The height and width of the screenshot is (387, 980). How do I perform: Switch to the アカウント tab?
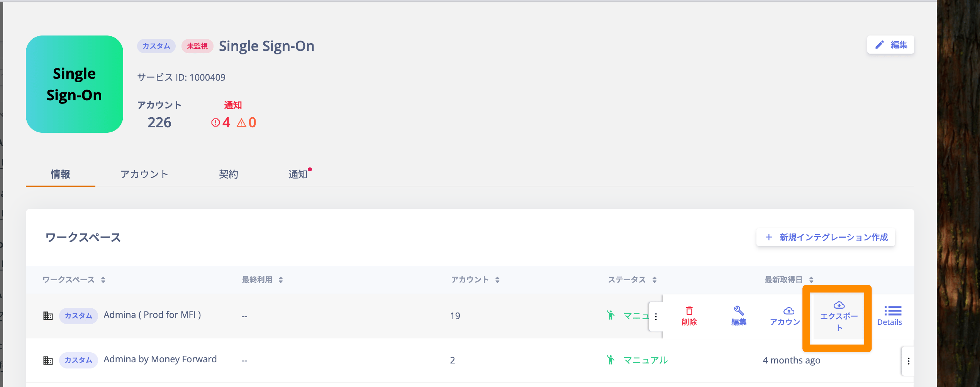click(x=144, y=174)
